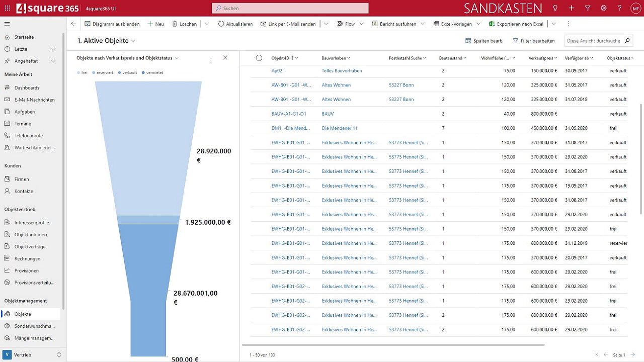Click the vermietet legend dot
The height and width of the screenshot is (362, 644).
click(x=143, y=73)
